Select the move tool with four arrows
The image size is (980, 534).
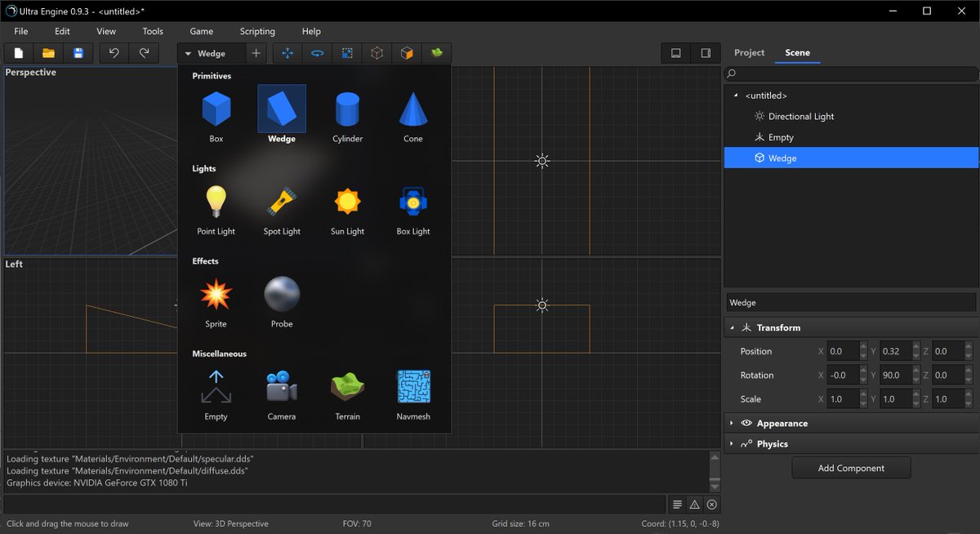pos(287,53)
